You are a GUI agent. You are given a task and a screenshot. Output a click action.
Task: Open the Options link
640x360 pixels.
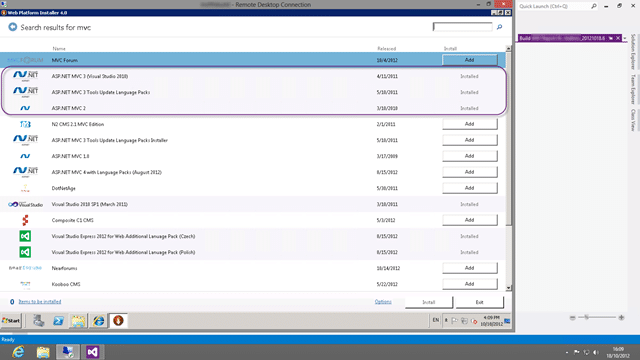(x=383, y=302)
